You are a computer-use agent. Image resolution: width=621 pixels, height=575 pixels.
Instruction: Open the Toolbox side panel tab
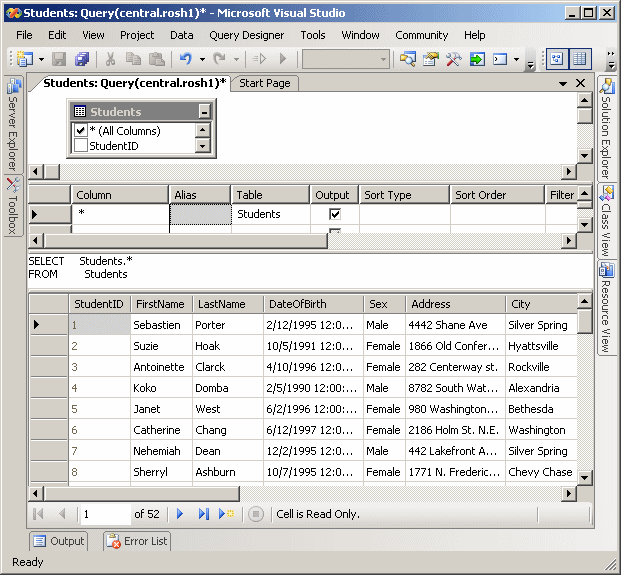pos(13,206)
